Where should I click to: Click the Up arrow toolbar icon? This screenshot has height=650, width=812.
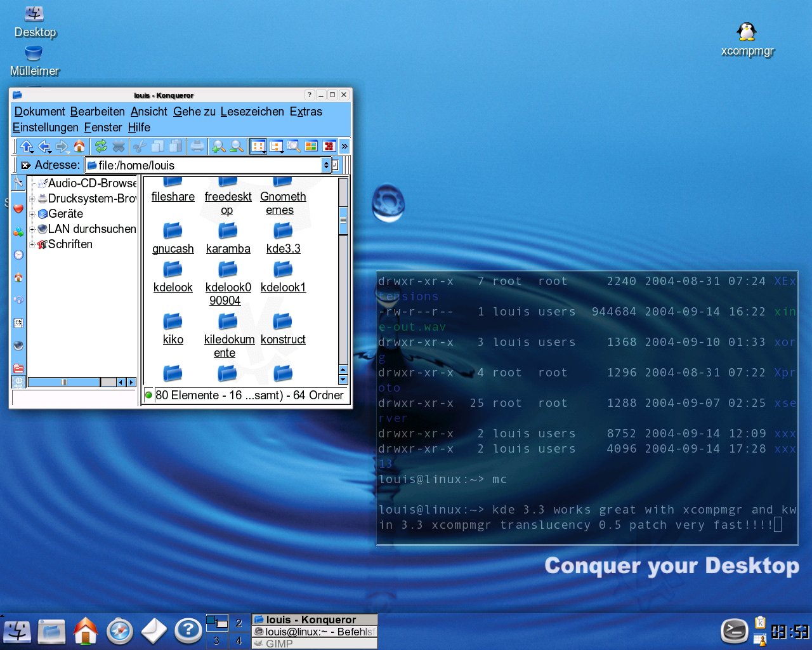click(x=26, y=147)
